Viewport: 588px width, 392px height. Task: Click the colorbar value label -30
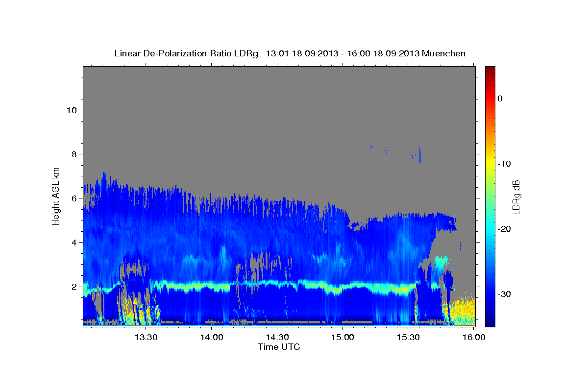point(504,294)
